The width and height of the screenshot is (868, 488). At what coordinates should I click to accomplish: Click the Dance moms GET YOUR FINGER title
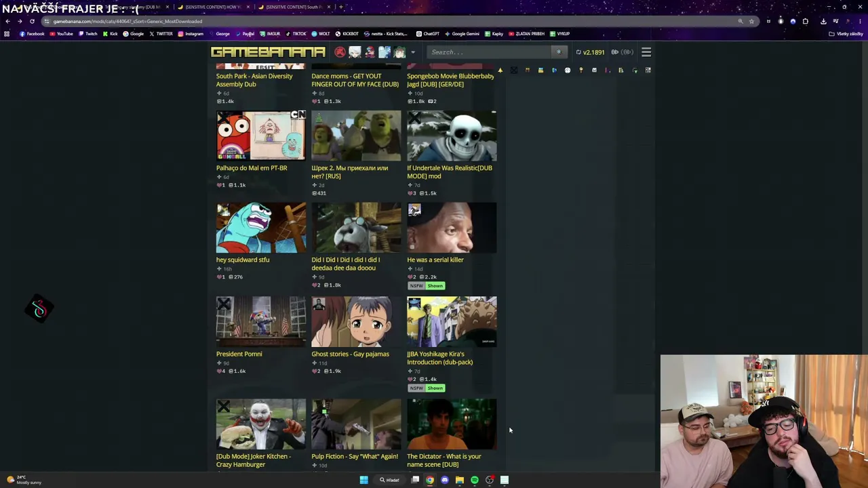pos(355,80)
